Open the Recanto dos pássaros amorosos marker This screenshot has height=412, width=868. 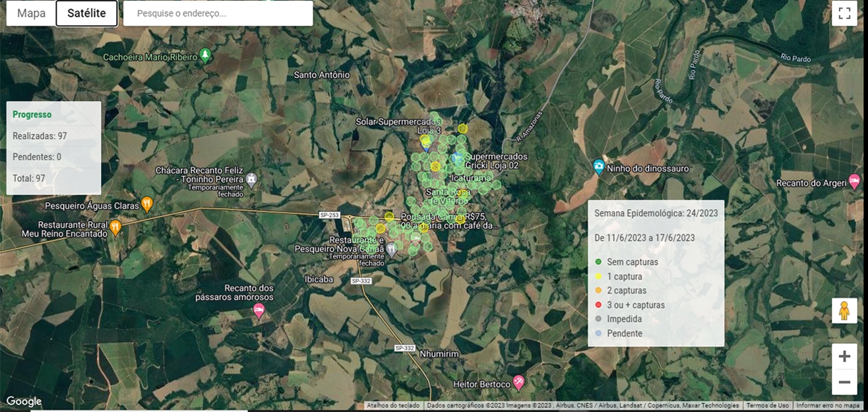coord(259,310)
